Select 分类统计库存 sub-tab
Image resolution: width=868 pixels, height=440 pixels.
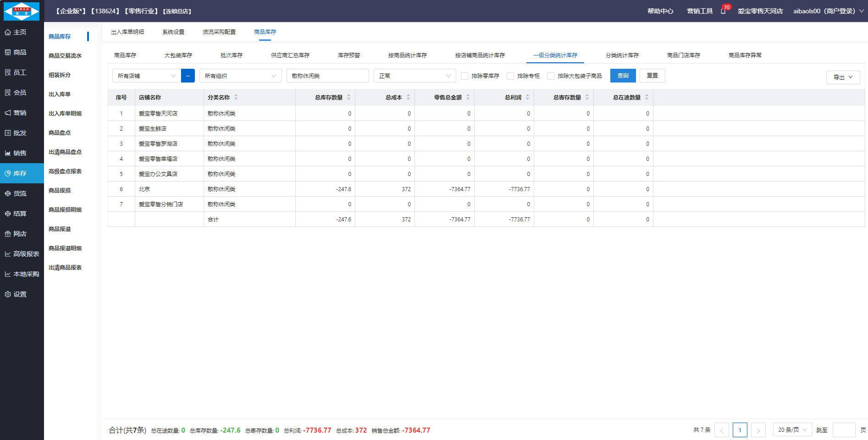(x=622, y=55)
